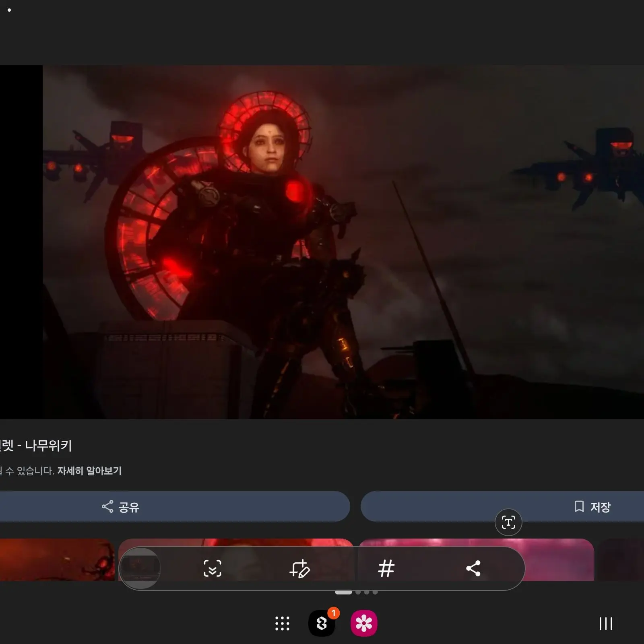
Task: Tap the last page indicator dot
Action: [375, 592]
